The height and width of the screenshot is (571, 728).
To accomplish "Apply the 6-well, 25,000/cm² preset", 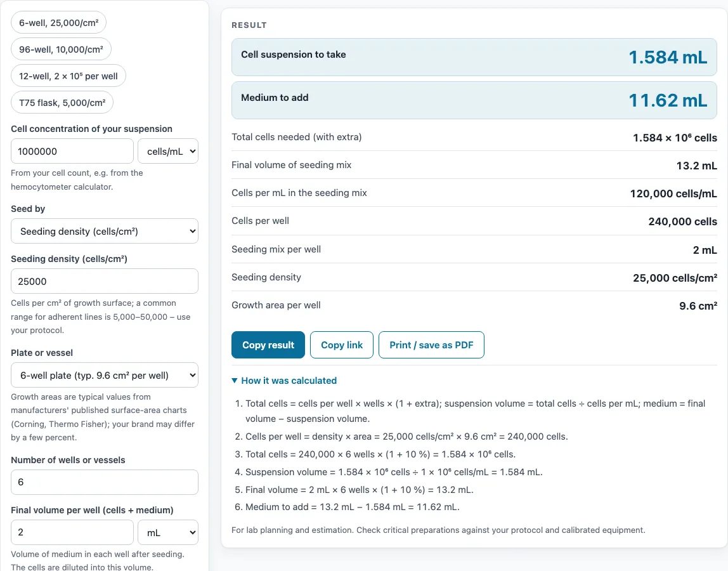I will click(58, 22).
